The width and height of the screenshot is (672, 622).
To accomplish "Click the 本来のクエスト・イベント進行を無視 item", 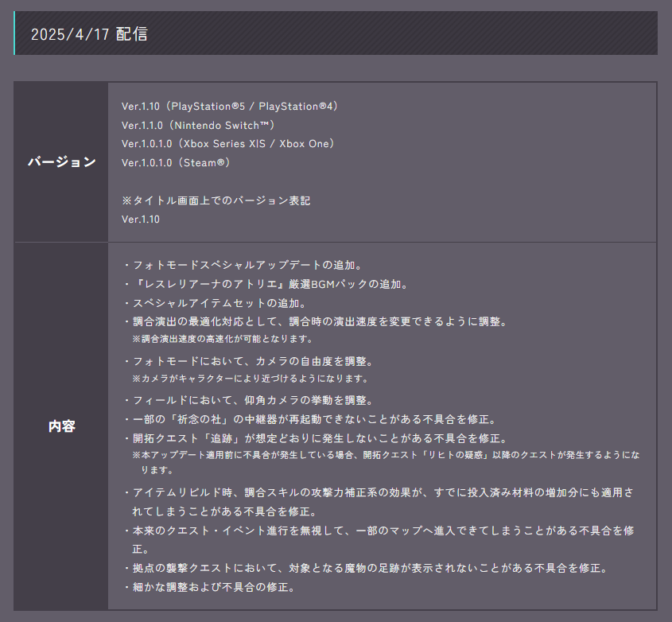I will point(379,540).
